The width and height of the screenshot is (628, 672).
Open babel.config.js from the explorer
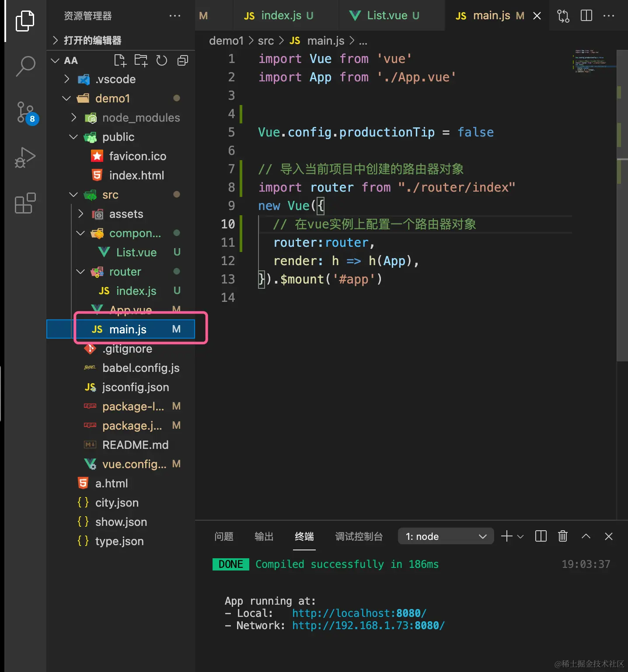coord(121,368)
